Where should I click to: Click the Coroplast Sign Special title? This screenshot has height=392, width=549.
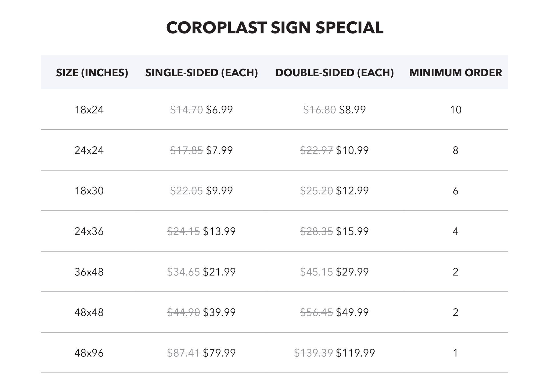pos(274,28)
